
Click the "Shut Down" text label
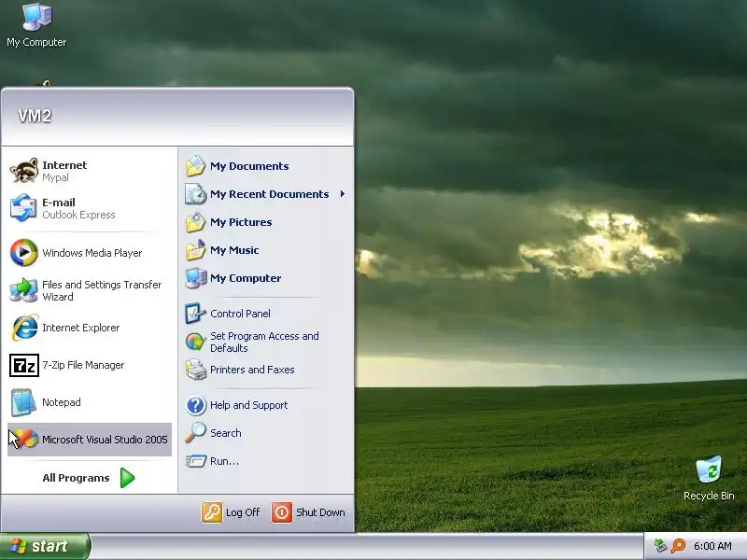tap(320, 512)
